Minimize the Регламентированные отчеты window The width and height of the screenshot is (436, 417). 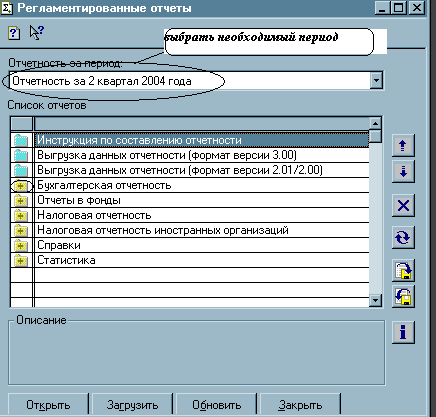(x=382, y=8)
